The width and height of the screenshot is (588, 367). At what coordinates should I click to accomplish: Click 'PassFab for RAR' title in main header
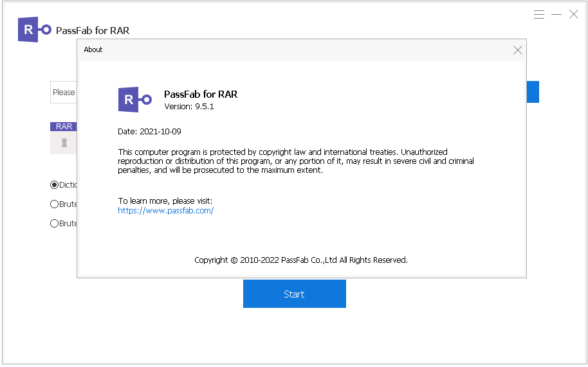pyautogui.click(x=93, y=31)
